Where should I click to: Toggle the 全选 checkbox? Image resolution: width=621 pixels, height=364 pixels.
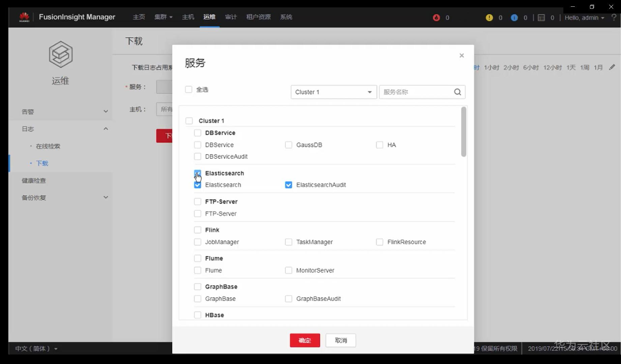(188, 89)
